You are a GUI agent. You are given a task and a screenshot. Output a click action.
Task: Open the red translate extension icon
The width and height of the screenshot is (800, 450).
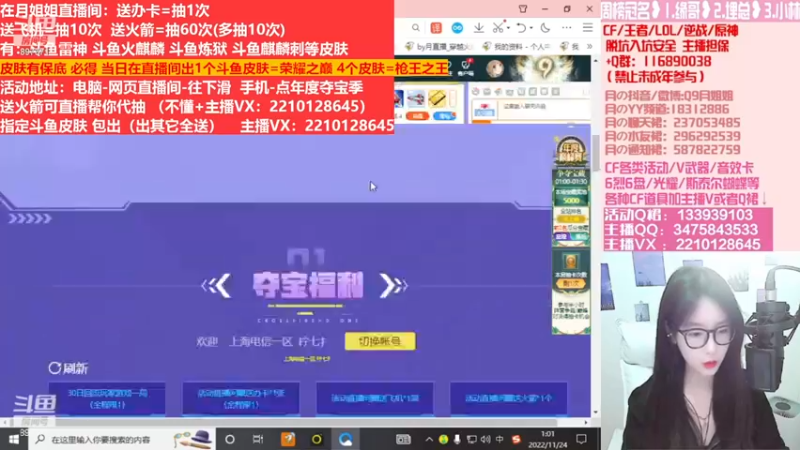point(436,28)
